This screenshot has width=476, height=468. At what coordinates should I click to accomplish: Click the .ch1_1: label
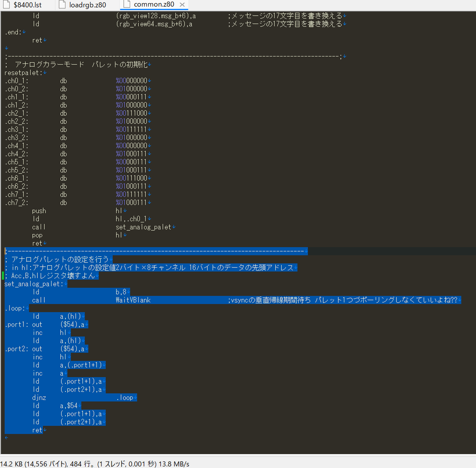click(17, 97)
